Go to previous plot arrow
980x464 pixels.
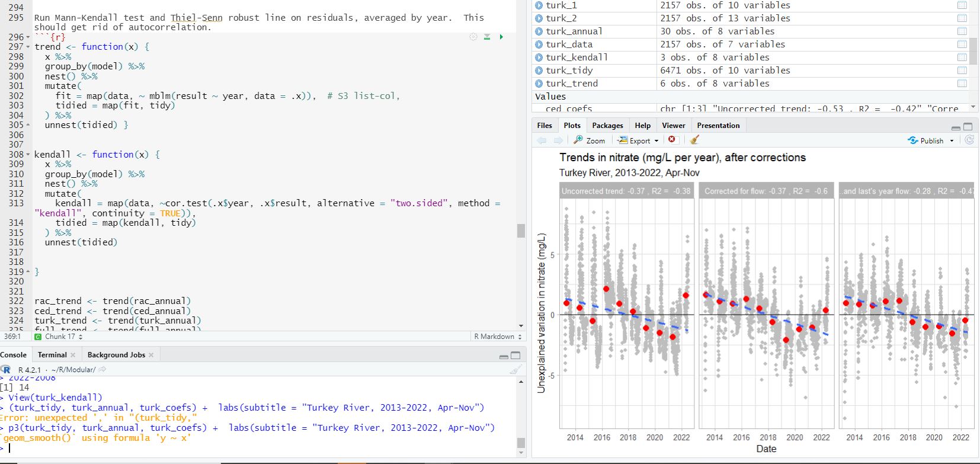point(542,140)
